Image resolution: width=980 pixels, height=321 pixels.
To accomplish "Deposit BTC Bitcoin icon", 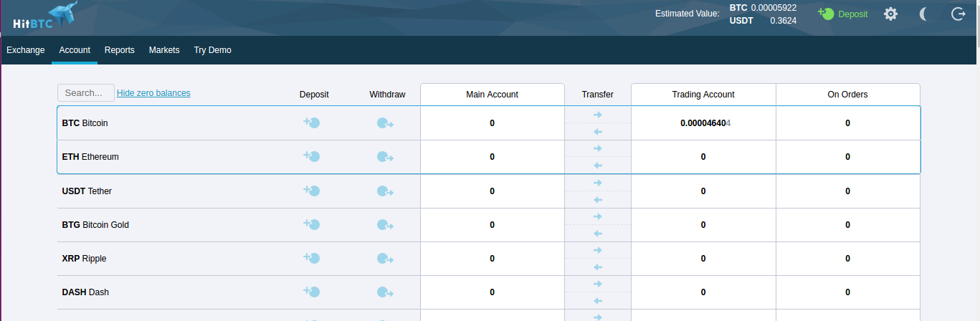I will point(312,123).
